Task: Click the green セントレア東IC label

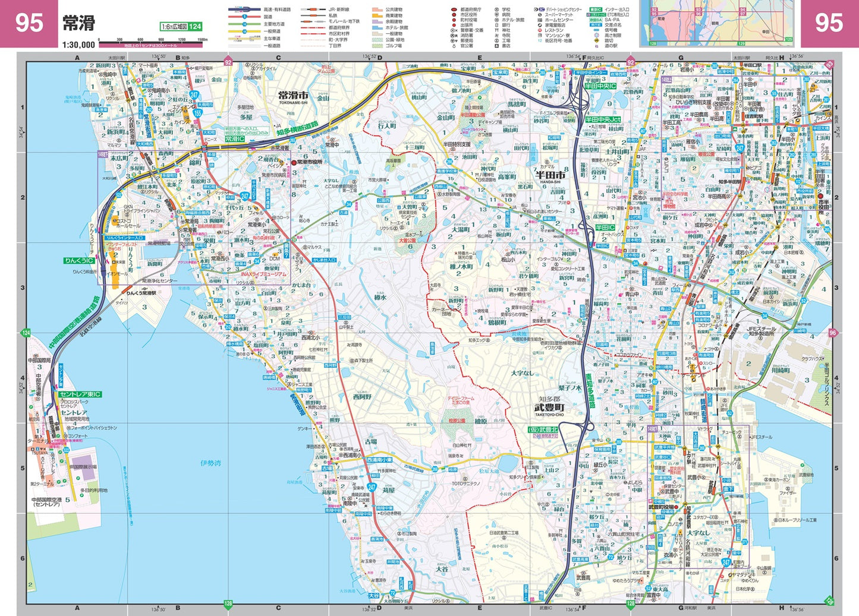Action: [79, 394]
